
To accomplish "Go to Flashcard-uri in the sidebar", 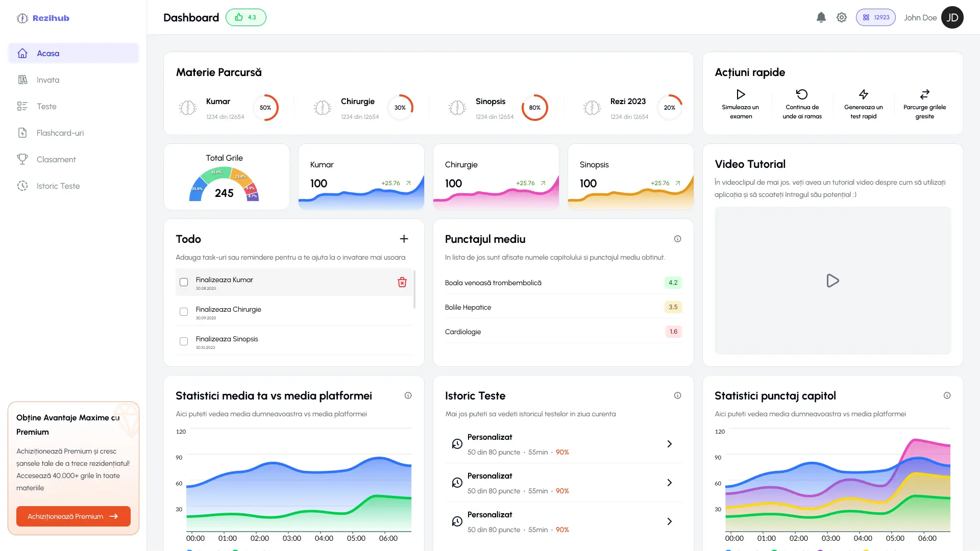I will (x=60, y=133).
